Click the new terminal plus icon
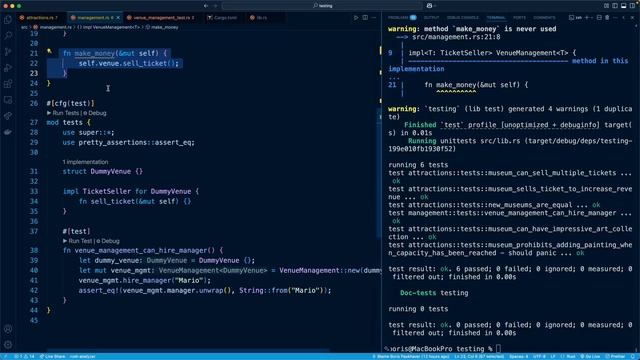640x360 pixels. pyautogui.click(x=587, y=18)
